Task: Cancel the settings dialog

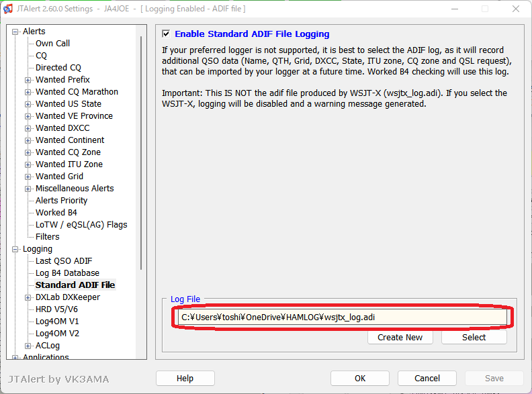Action: coord(427,379)
